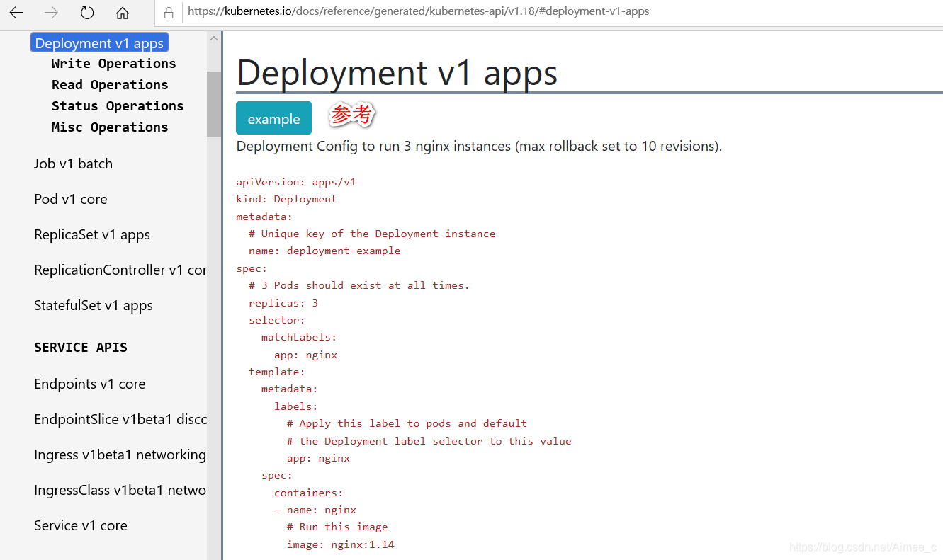Reload the page with the refresh icon
The width and height of the screenshot is (943, 560).
point(86,12)
